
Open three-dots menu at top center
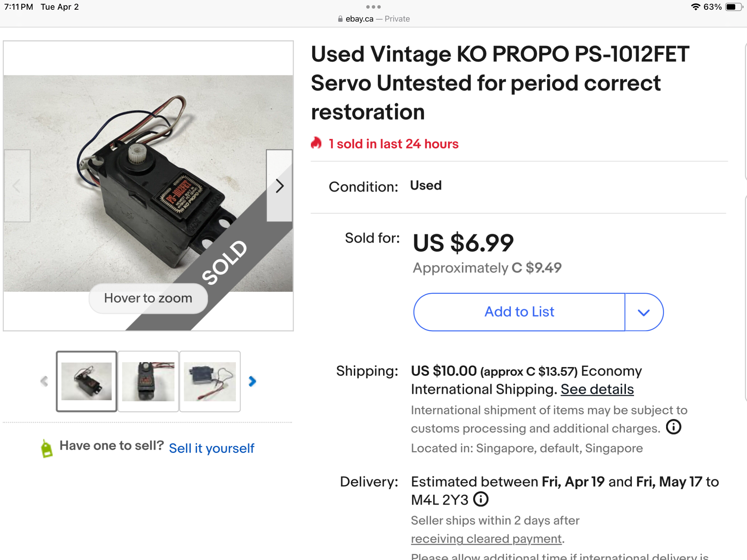(x=373, y=7)
